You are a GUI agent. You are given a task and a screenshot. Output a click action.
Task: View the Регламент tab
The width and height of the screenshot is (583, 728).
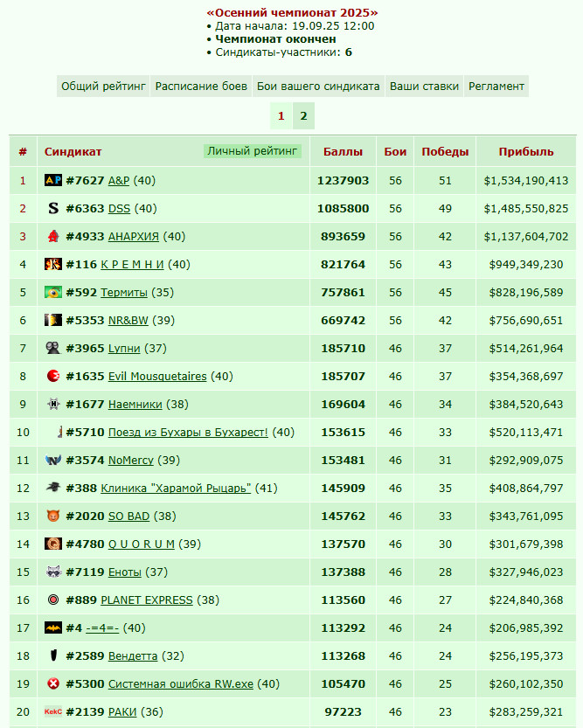(496, 87)
